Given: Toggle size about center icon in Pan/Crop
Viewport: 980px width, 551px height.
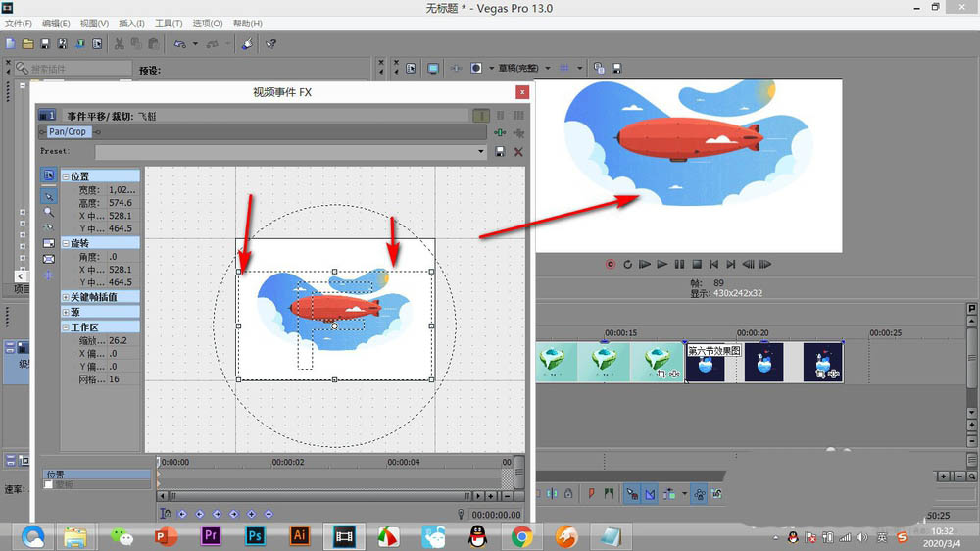Looking at the screenshot, I should pyautogui.click(x=49, y=259).
